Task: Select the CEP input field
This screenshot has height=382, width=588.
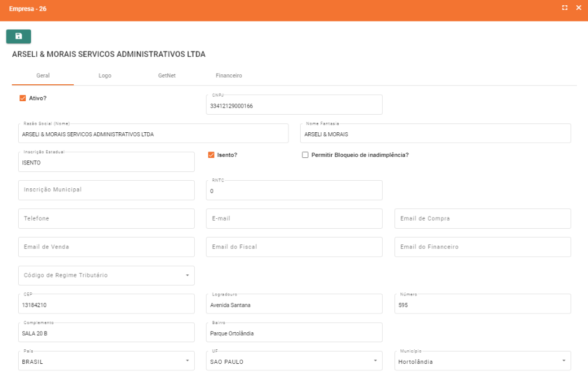Action: pyautogui.click(x=106, y=304)
